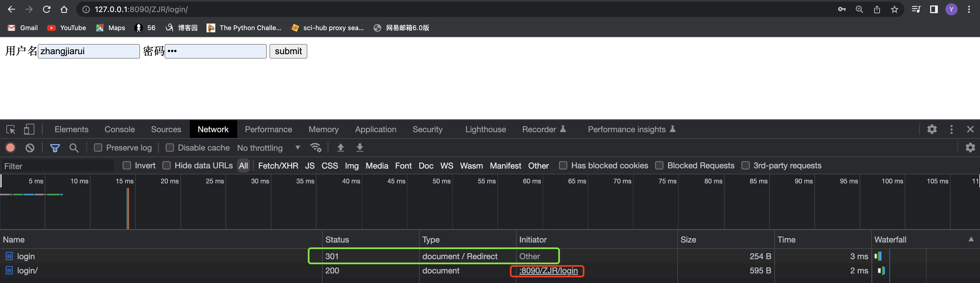Open the Recorder tab
Viewport: 980px width, 283px height.
(x=544, y=129)
